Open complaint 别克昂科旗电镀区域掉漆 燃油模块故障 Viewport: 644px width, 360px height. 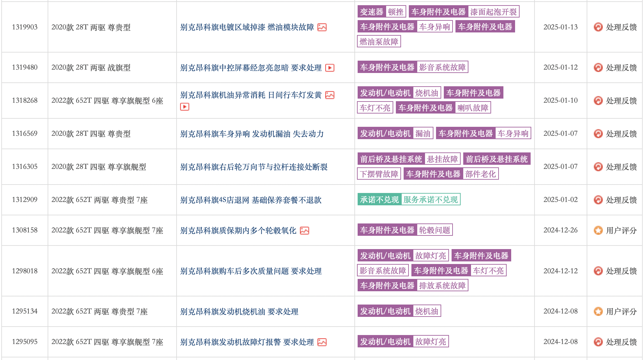(x=247, y=27)
